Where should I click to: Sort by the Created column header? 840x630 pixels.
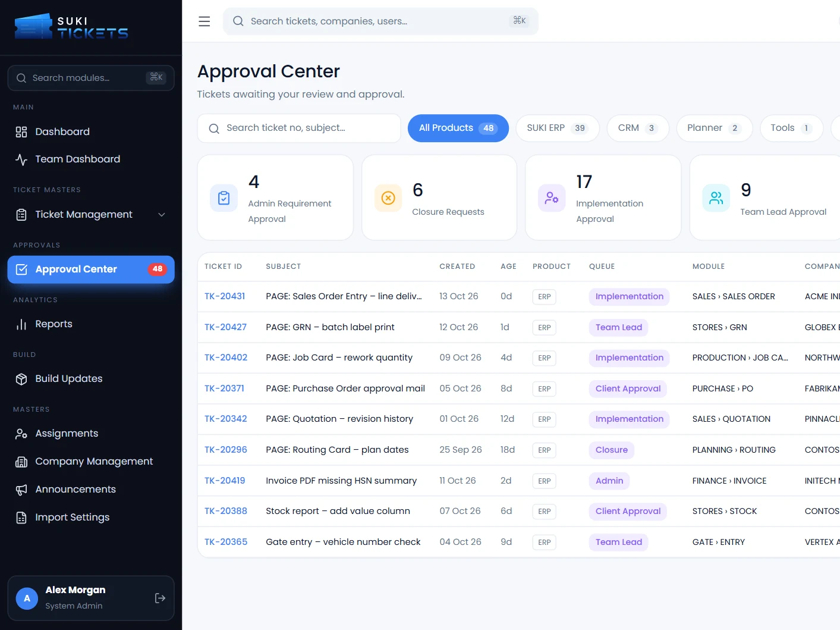[457, 267]
